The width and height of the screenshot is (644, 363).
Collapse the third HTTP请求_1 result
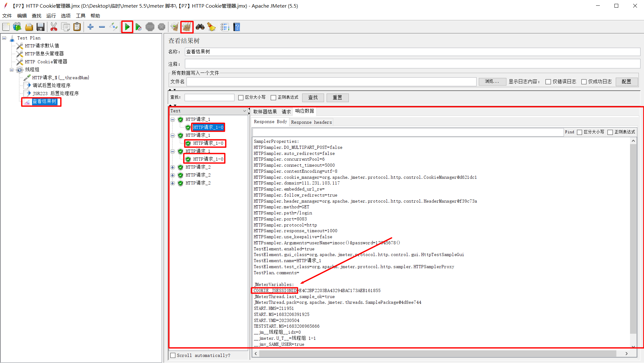(x=173, y=151)
